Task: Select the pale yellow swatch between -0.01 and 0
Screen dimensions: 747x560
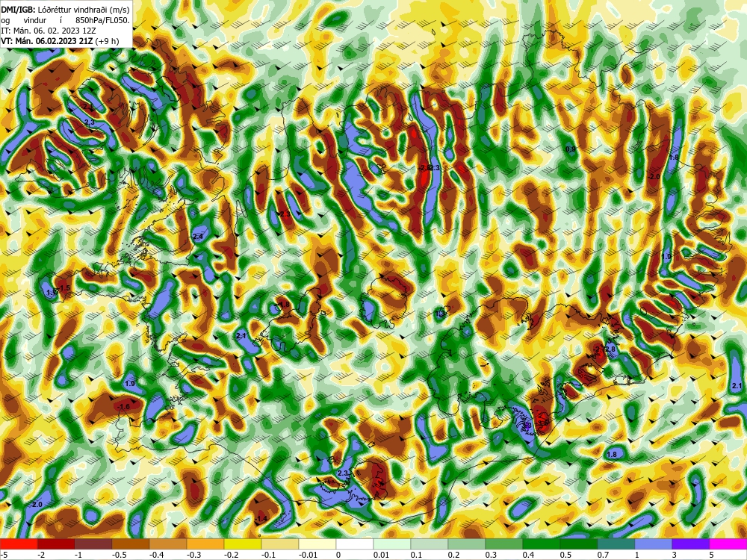Action: coord(317,544)
